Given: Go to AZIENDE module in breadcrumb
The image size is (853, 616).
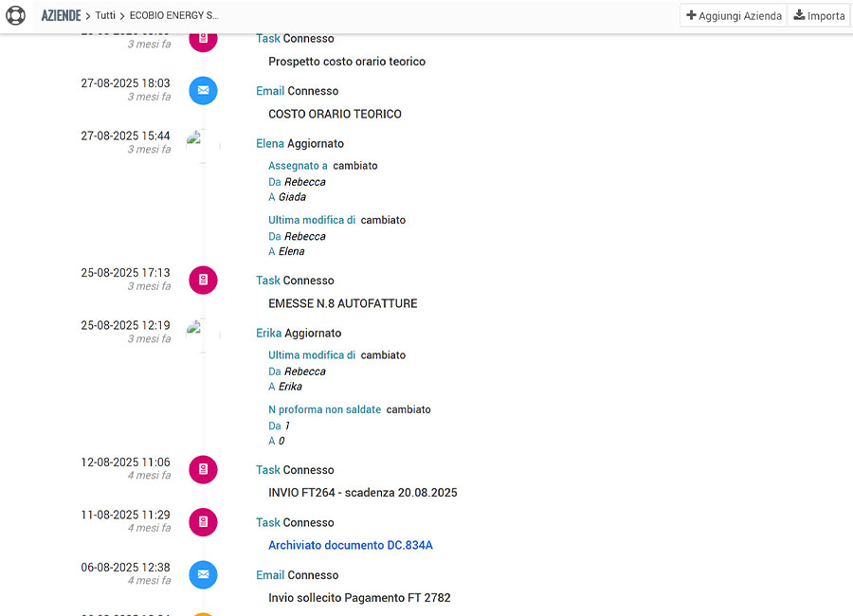Looking at the screenshot, I should coord(61,15).
